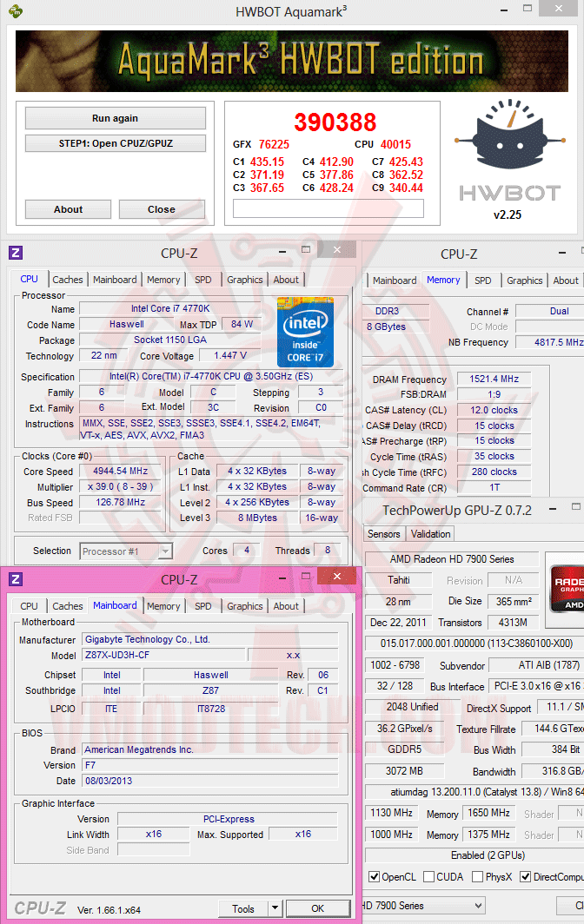Select Graphics tab in top CPU-Z window
The image size is (584, 924).
(x=245, y=280)
